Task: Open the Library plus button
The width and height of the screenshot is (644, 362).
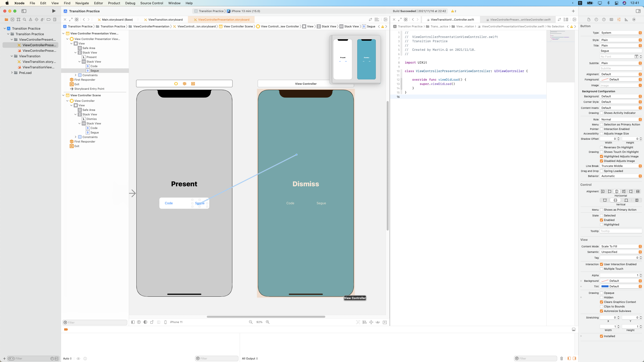Action: (573, 11)
